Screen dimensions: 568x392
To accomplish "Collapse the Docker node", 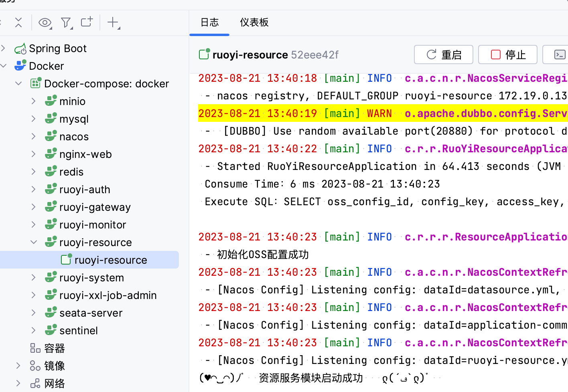I will click(x=3, y=66).
